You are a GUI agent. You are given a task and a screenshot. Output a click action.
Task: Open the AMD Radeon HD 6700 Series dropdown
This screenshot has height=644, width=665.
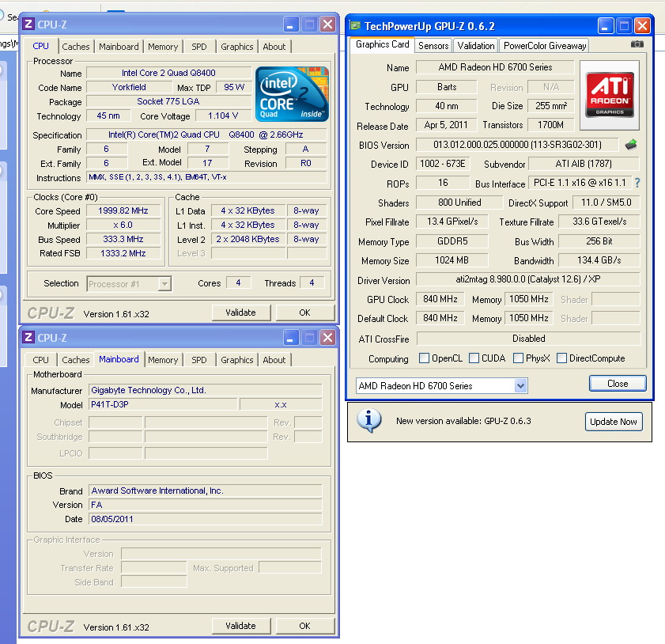[x=520, y=385]
